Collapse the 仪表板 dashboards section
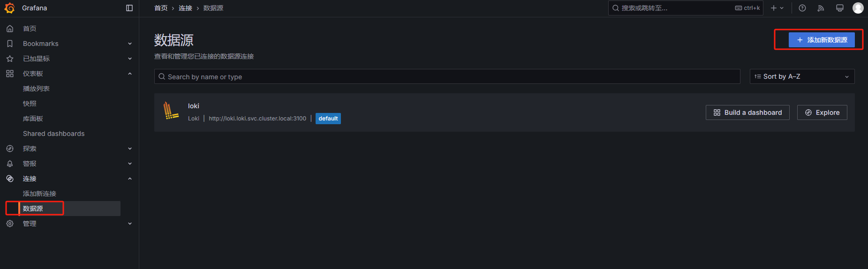Viewport: 868px width, 269px height. [x=130, y=74]
